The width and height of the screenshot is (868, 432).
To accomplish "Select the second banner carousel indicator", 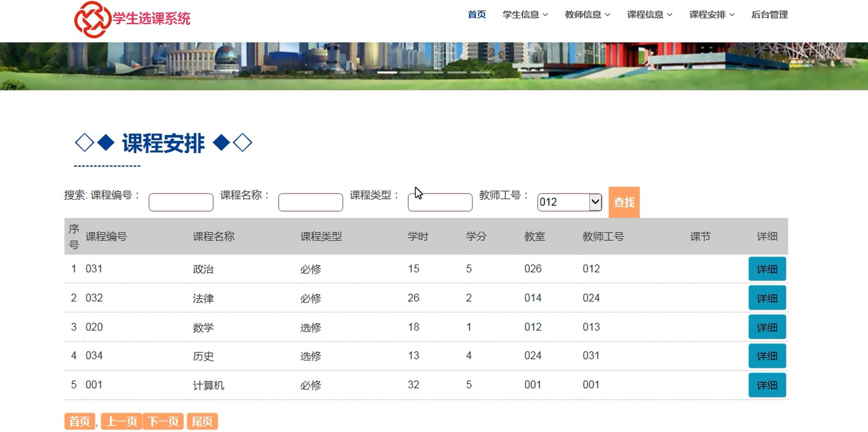I will [410, 72].
